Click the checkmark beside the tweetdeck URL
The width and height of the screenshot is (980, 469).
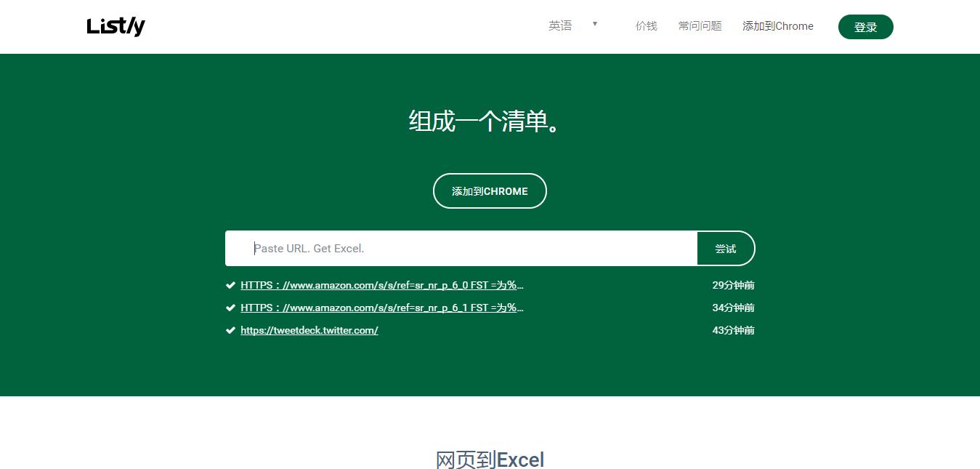(x=230, y=329)
